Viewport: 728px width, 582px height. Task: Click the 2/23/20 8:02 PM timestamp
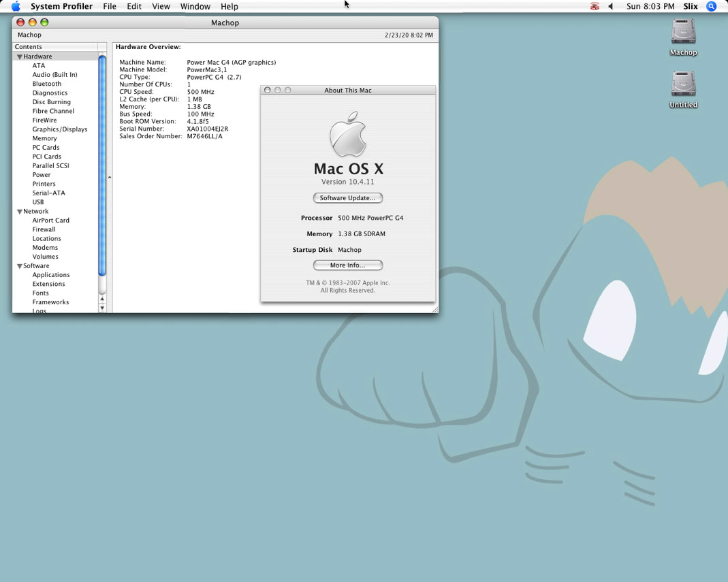pos(409,35)
